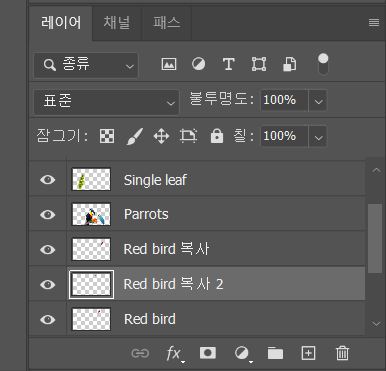Open the 불투명도 opacity slider arrow
Viewport: 386px width, 371px height.
pos(318,101)
